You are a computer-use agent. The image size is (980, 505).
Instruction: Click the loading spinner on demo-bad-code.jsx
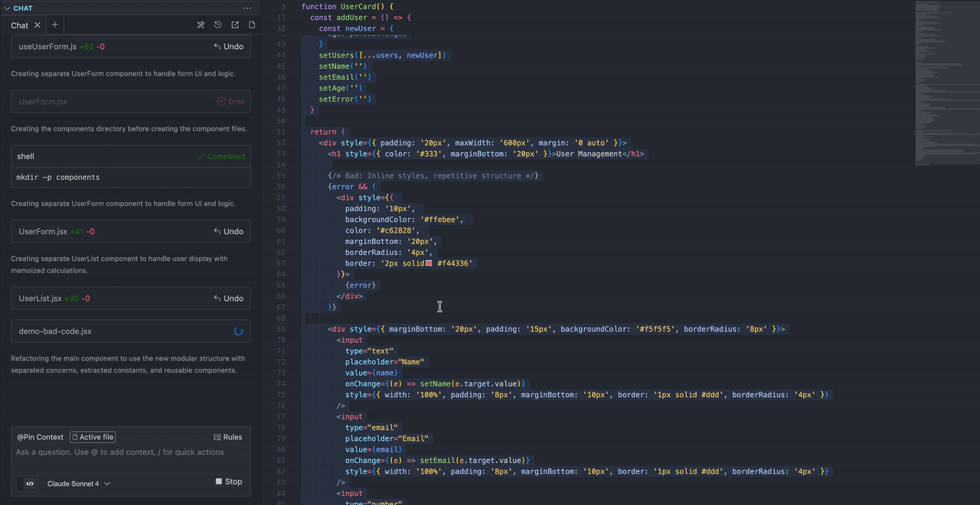[238, 331]
